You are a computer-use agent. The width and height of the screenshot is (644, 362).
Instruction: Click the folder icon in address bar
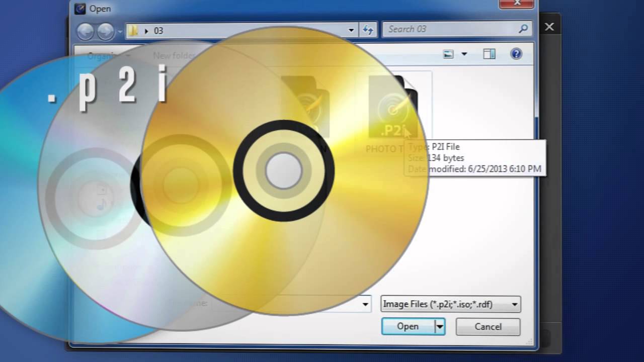pos(133,31)
